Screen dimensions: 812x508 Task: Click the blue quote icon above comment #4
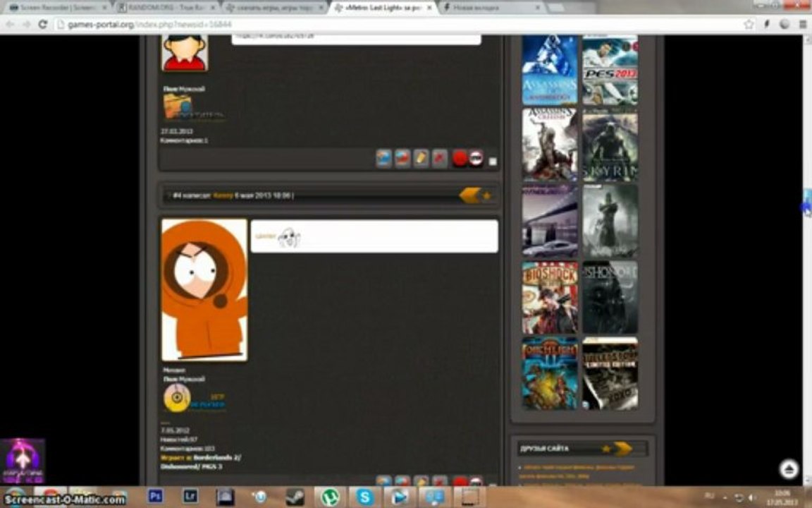383,158
